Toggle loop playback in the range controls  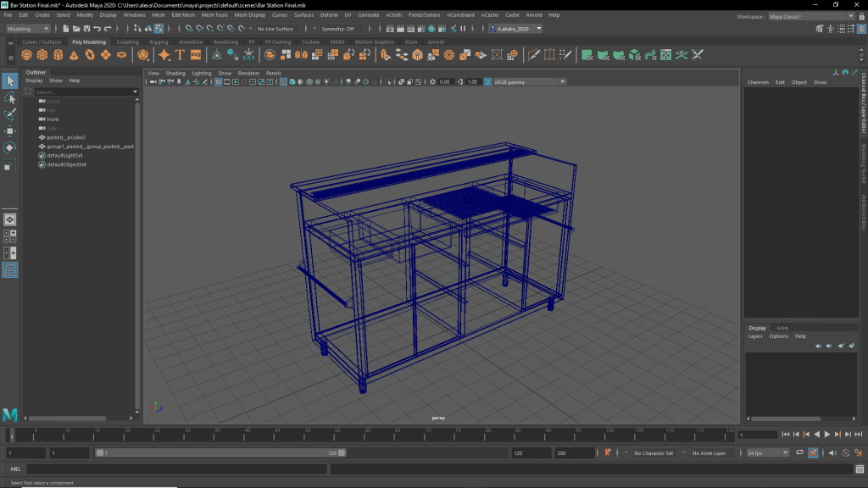click(799, 453)
